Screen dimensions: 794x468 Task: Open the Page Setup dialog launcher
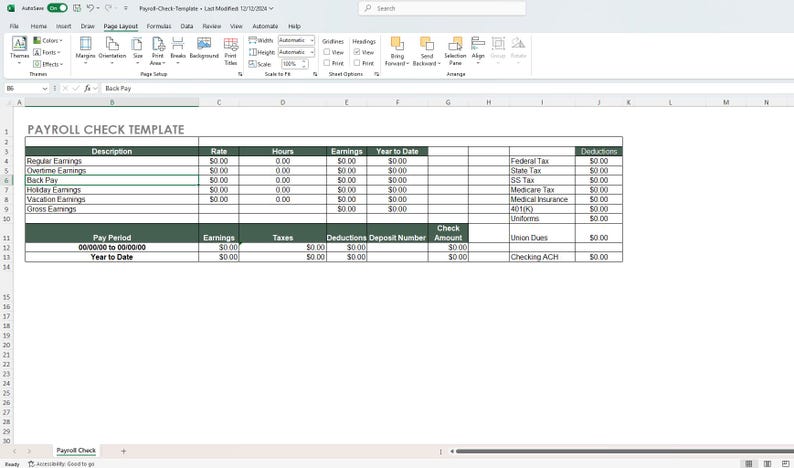click(240, 74)
